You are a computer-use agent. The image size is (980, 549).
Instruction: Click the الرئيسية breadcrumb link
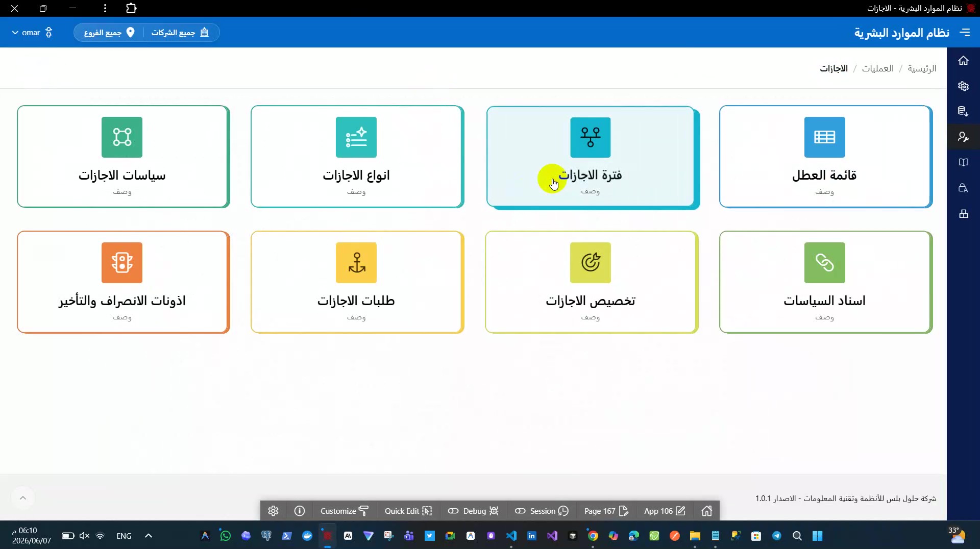[x=922, y=68]
